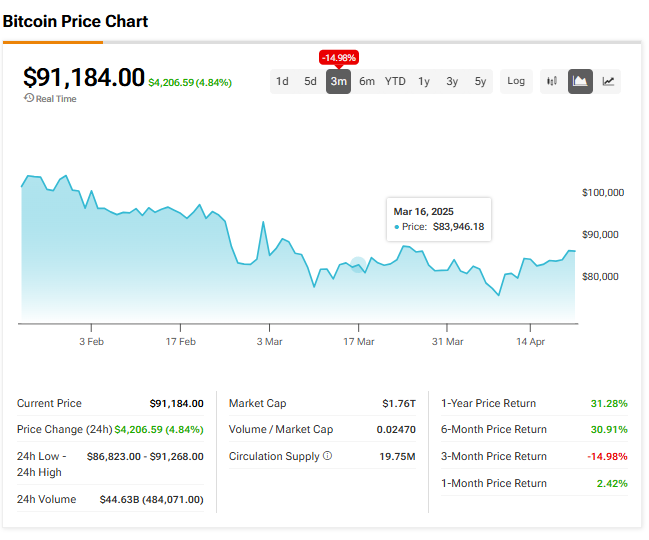Select the YTD time range

(x=395, y=81)
